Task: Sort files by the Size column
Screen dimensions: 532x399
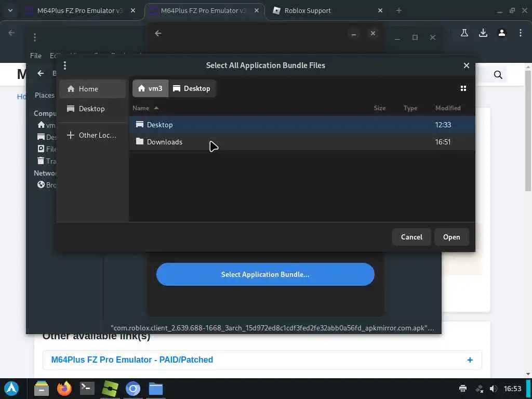Action: [x=379, y=108]
